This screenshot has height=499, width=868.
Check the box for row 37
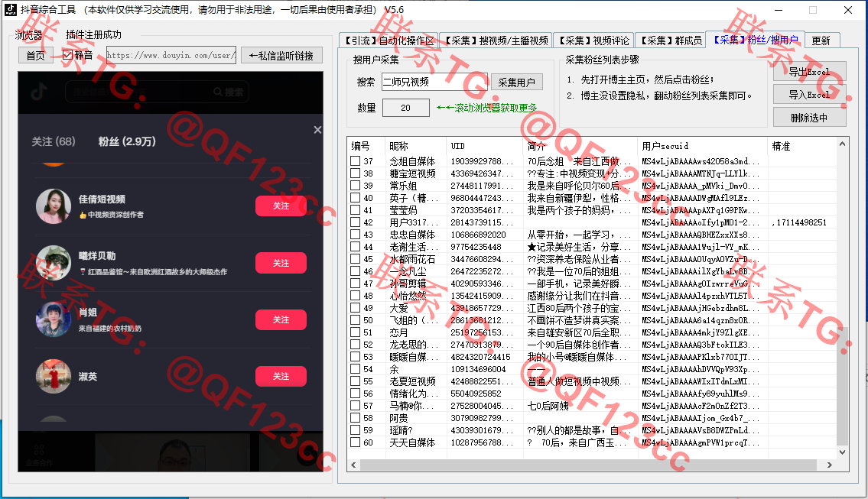tap(356, 161)
